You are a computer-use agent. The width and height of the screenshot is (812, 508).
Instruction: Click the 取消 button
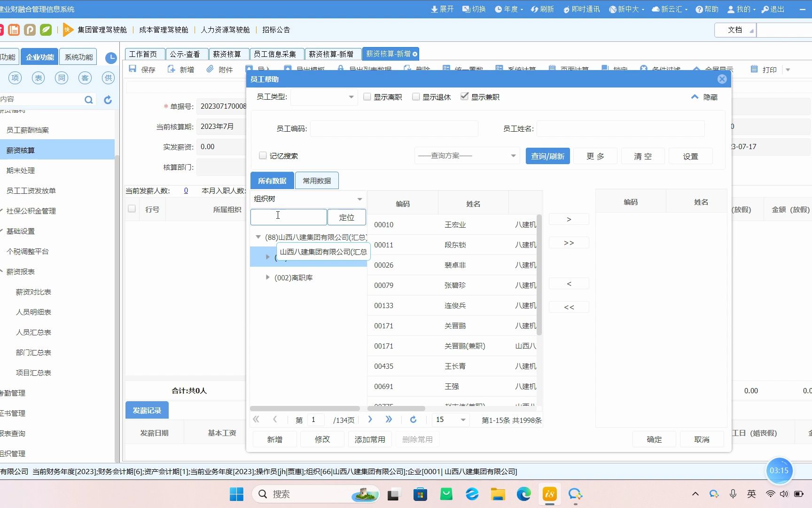point(702,439)
